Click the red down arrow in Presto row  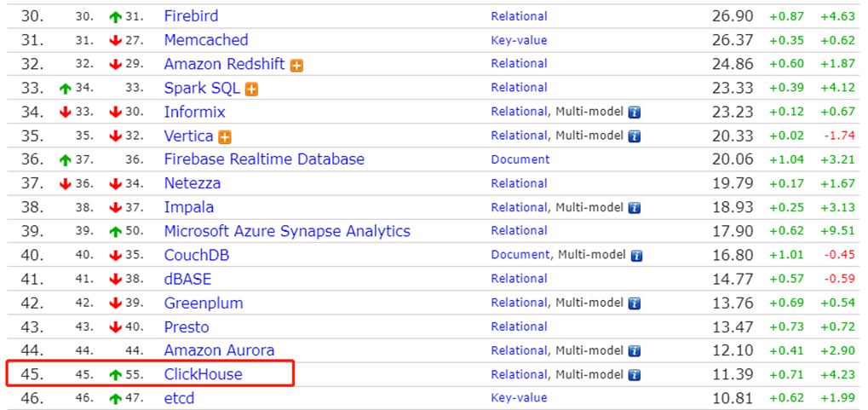(x=115, y=328)
